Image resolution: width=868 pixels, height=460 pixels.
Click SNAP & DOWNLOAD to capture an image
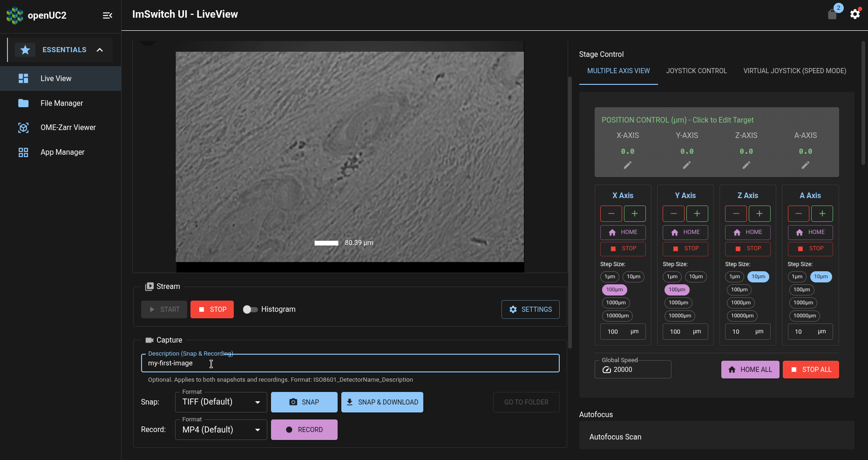[382, 402]
